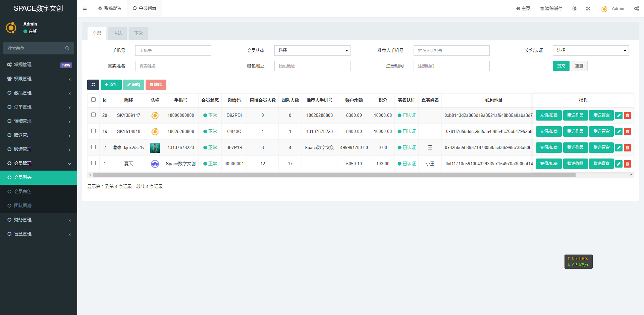Image resolution: width=644 pixels, height=315 pixels.
Task: Expand the 财务管理 sidebar menu
Action: click(x=39, y=220)
